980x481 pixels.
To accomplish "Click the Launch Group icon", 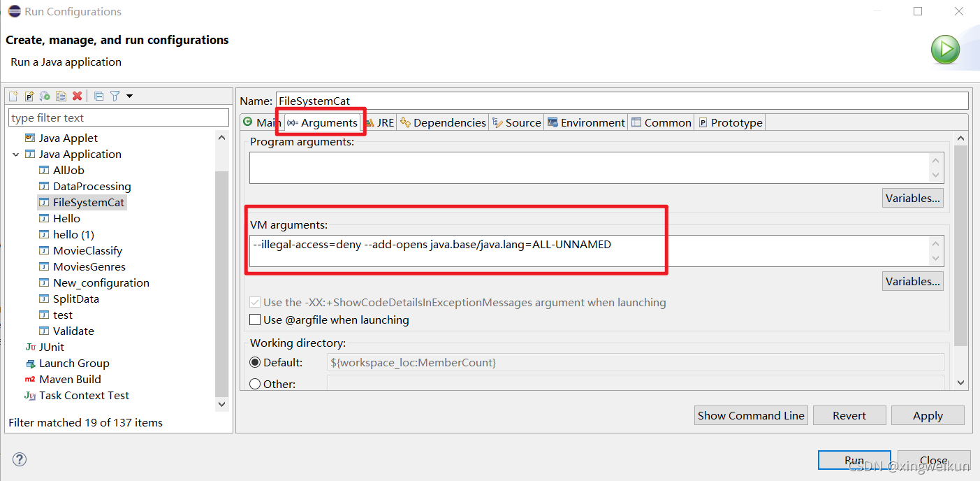I will pos(30,363).
